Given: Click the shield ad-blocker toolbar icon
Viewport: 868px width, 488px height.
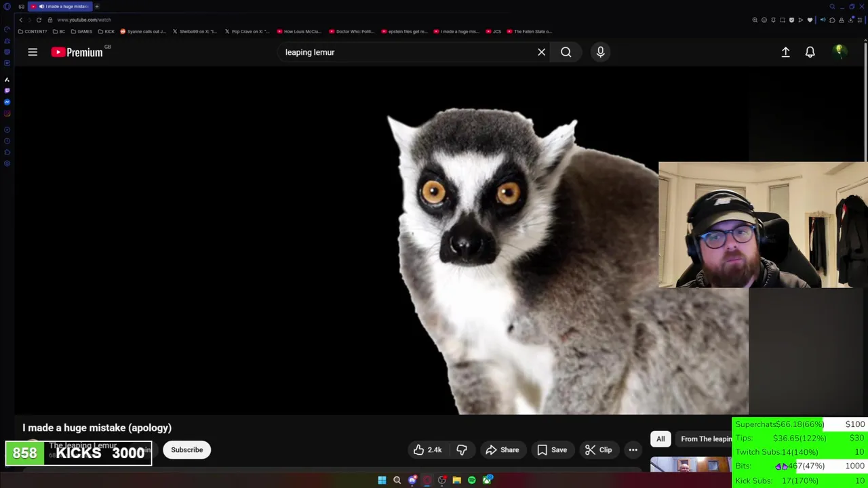Looking at the screenshot, I should (791, 20).
